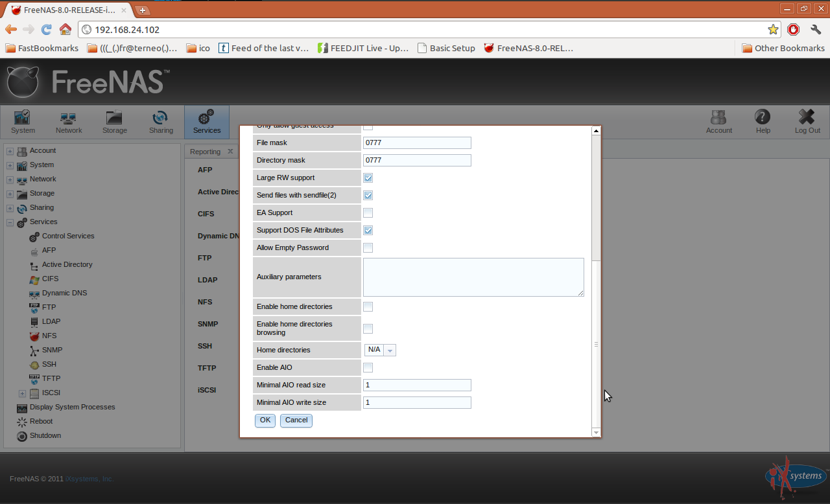
Task: Click the Network icon in the top bar
Action: click(68, 122)
